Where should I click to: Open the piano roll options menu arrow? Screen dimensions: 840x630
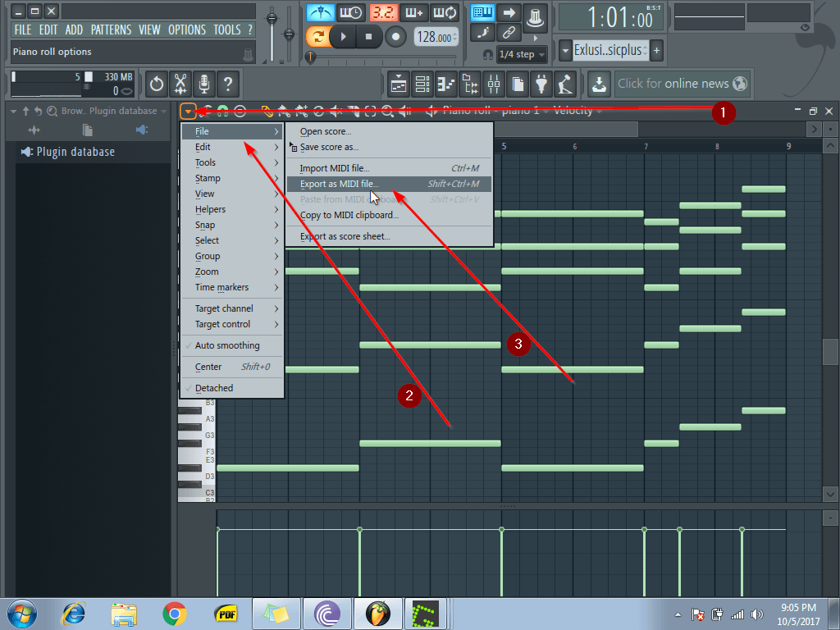(188, 111)
